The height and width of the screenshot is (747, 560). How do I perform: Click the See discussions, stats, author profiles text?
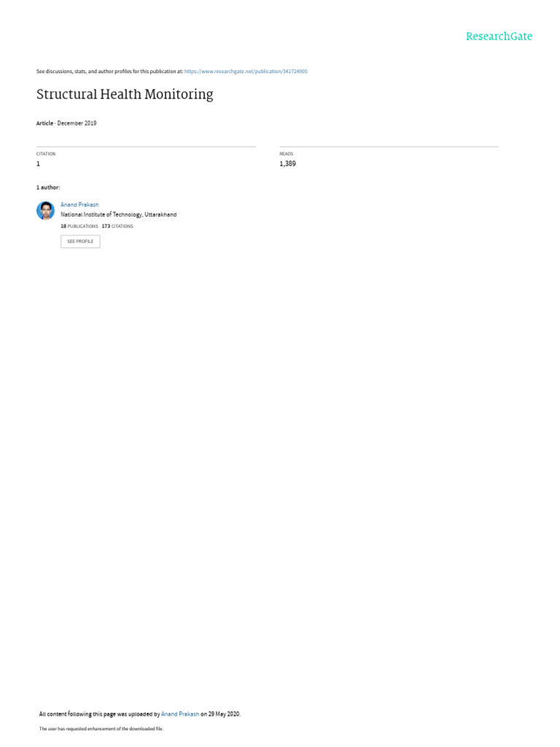tap(109, 71)
